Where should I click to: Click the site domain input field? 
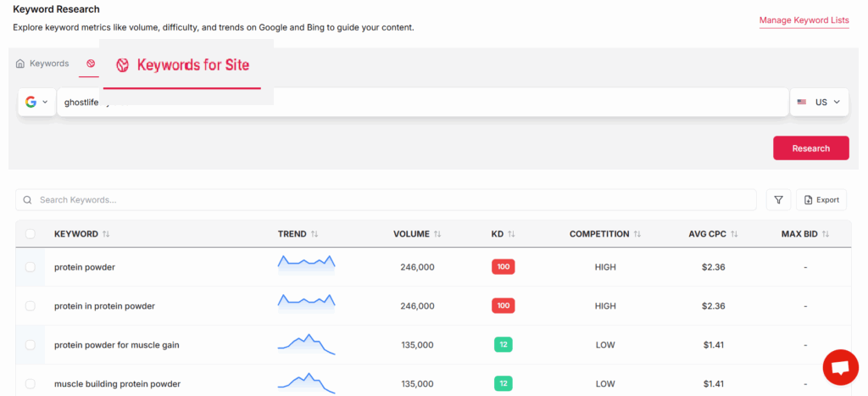423,102
